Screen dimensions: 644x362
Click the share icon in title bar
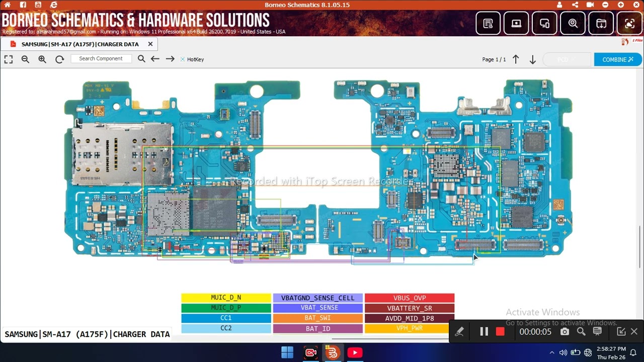(575, 5)
